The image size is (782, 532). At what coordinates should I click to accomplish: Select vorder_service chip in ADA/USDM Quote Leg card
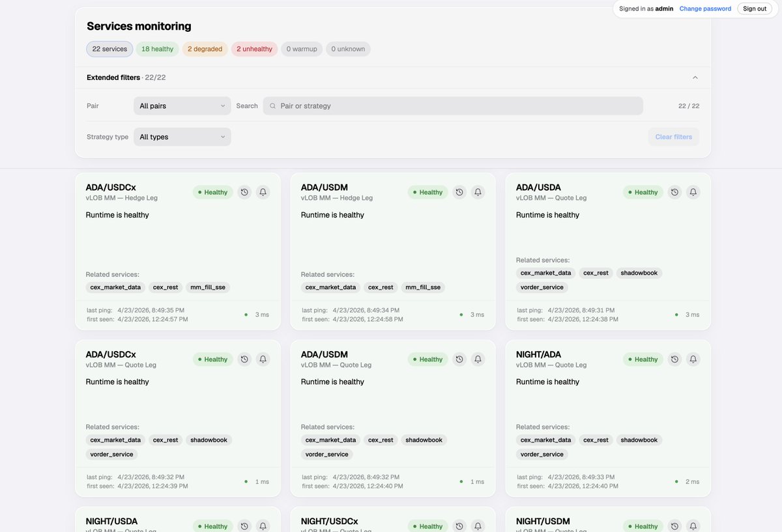tap(327, 455)
